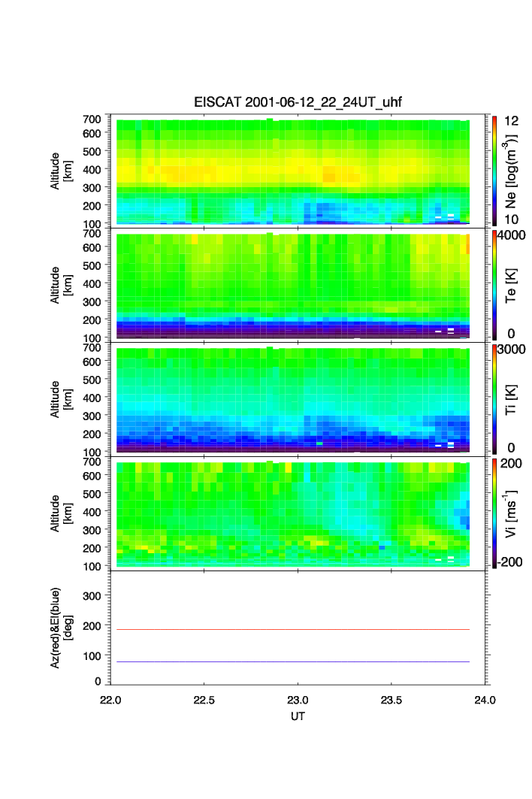Click the UT x-axis label
The image size is (532, 799).
[298, 716]
